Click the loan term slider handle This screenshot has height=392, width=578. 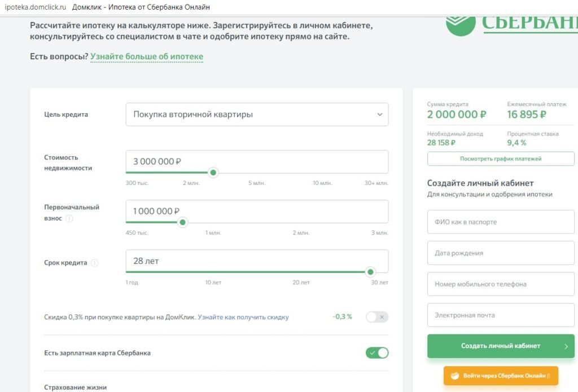[370, 272]
